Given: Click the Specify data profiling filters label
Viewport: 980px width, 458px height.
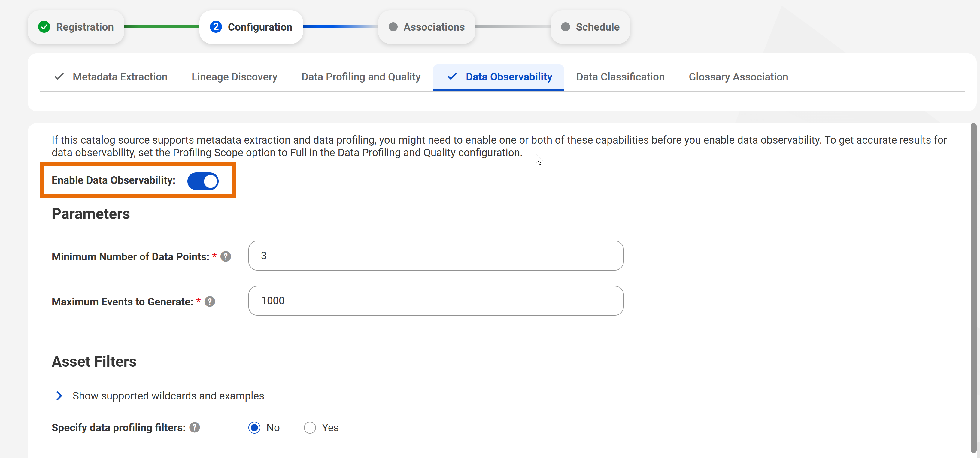Looking at the screenshot, I should [x=118, y=428].
